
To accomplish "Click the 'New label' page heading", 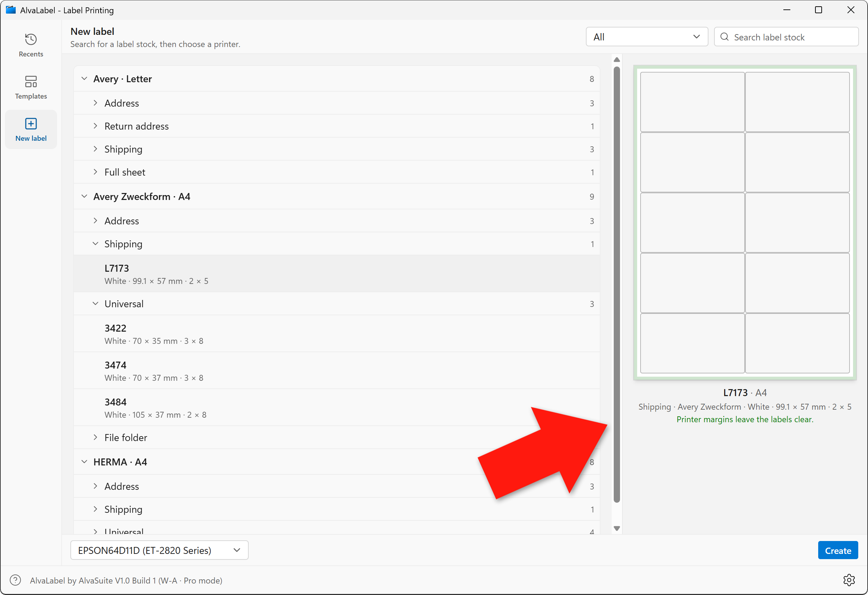I will (92, 31).
